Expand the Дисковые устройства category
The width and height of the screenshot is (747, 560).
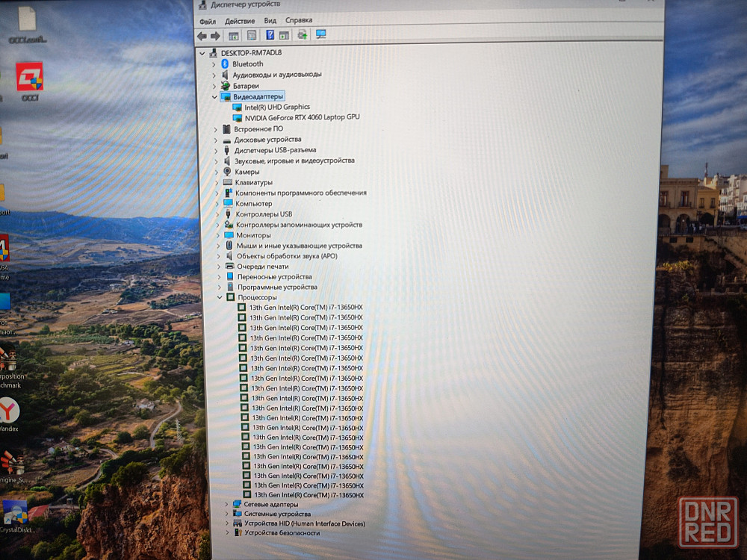(x=217, y=140)
